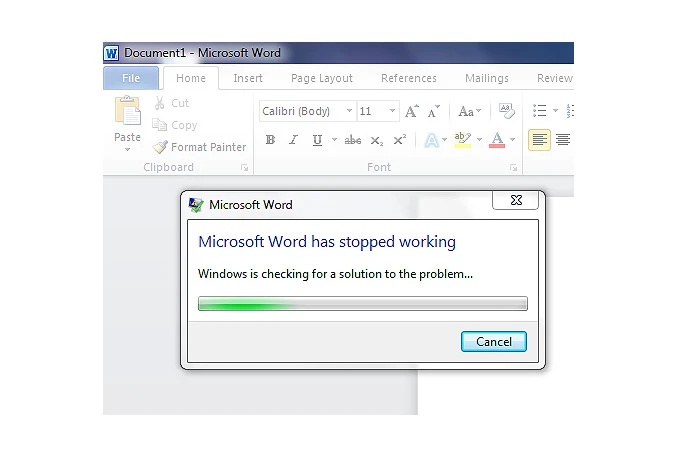Click the Clear Formatting eraser icon
The image size is (678, 458).
[x=506, y=111]
